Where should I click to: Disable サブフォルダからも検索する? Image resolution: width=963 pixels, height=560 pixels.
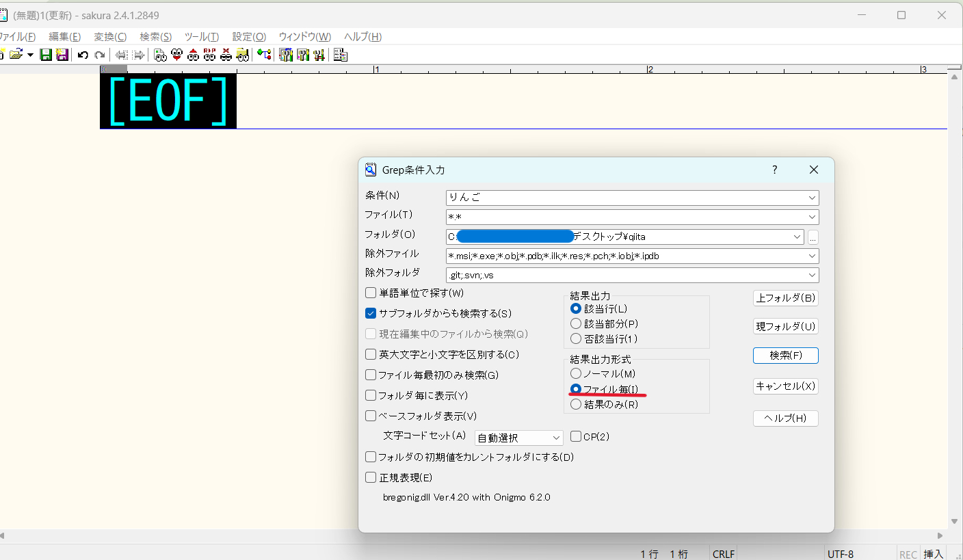coord(371,313)
